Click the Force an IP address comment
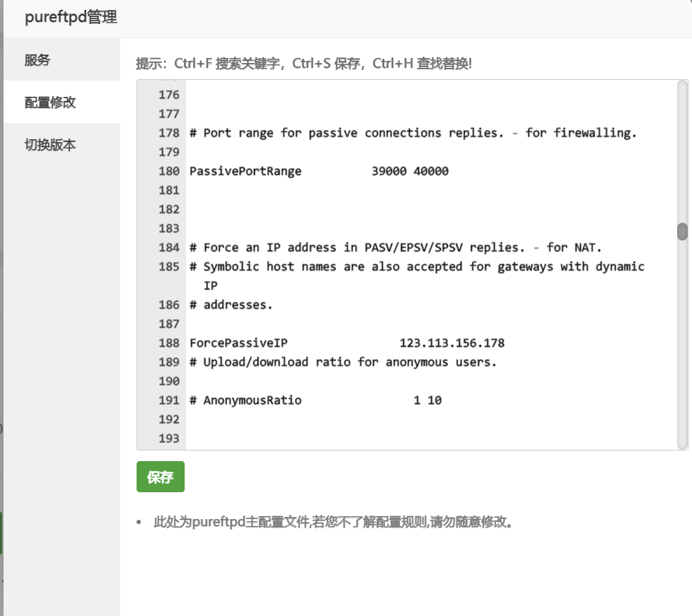Screen dimensions: 692x616 pos(396,248)
